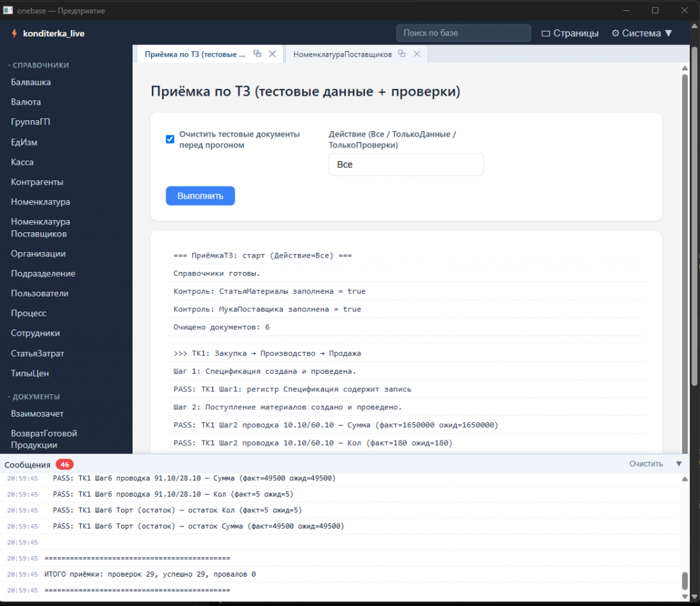This screenshot has height=606, width=700.
Task: Click the Выполнить button
Action: [x=200, y=196]
